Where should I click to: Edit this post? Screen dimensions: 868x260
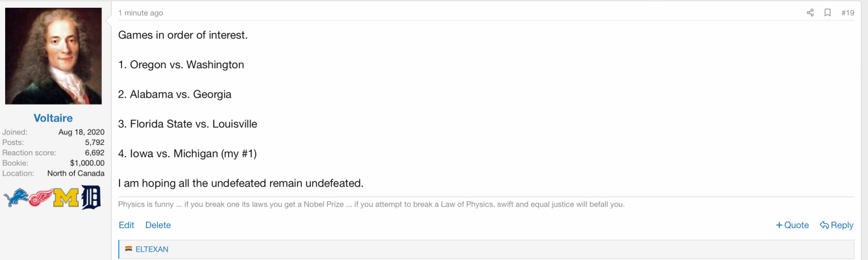coord(127,225)
